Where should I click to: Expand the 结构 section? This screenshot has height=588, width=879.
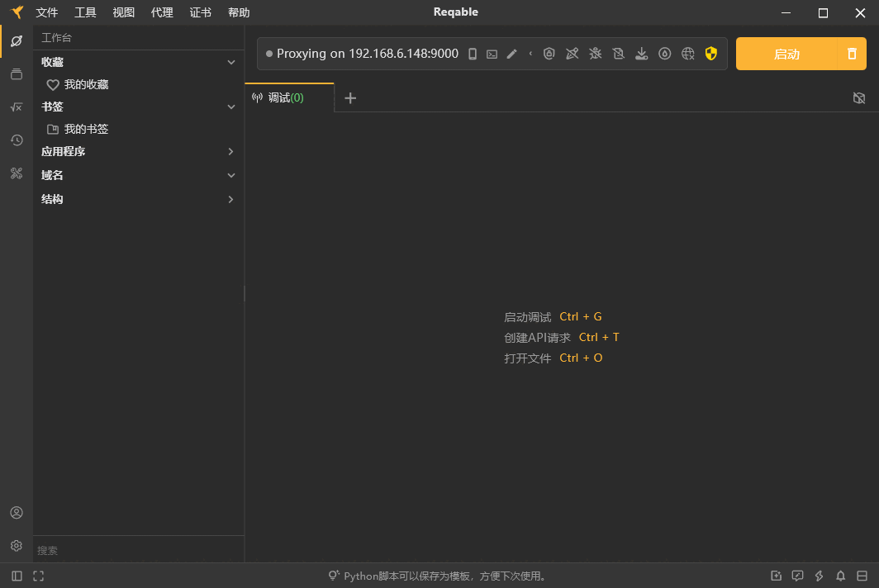click(231, 199)
